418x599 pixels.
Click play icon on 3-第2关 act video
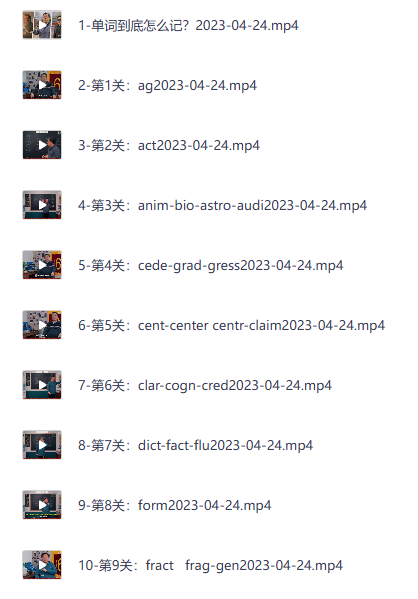42,145
